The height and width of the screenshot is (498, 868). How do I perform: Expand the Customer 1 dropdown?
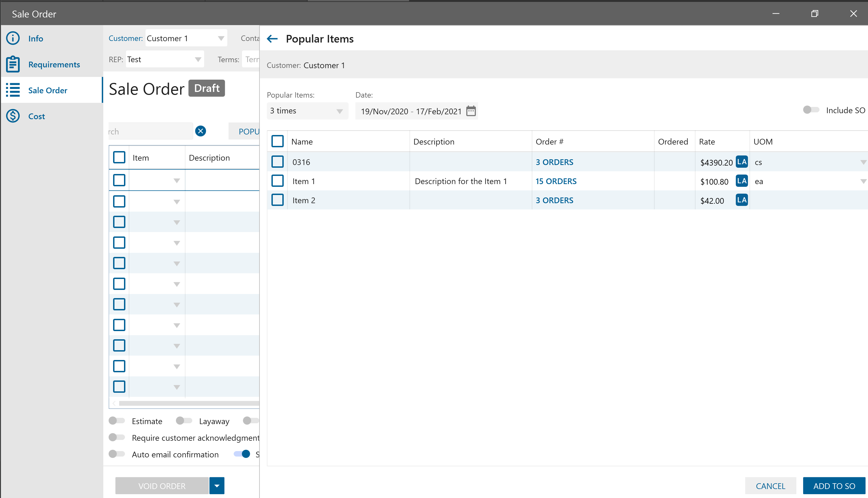(x=221, y=38)
